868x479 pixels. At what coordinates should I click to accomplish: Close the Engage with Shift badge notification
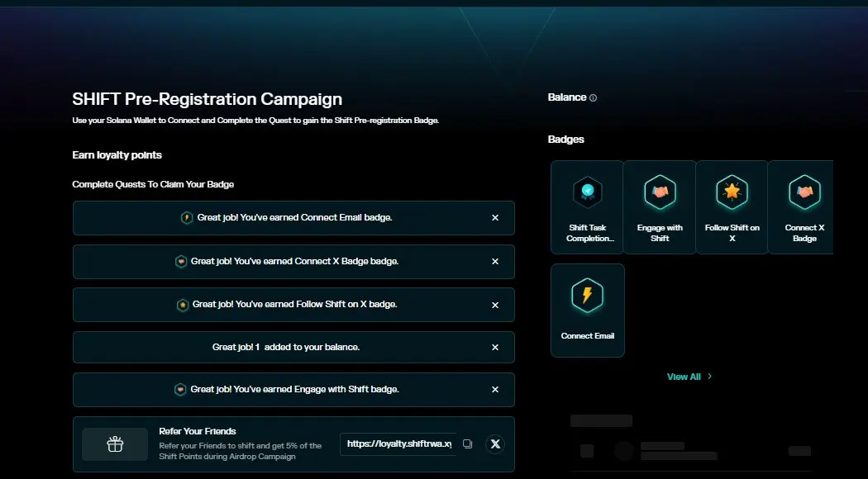[x=495, y=390]
